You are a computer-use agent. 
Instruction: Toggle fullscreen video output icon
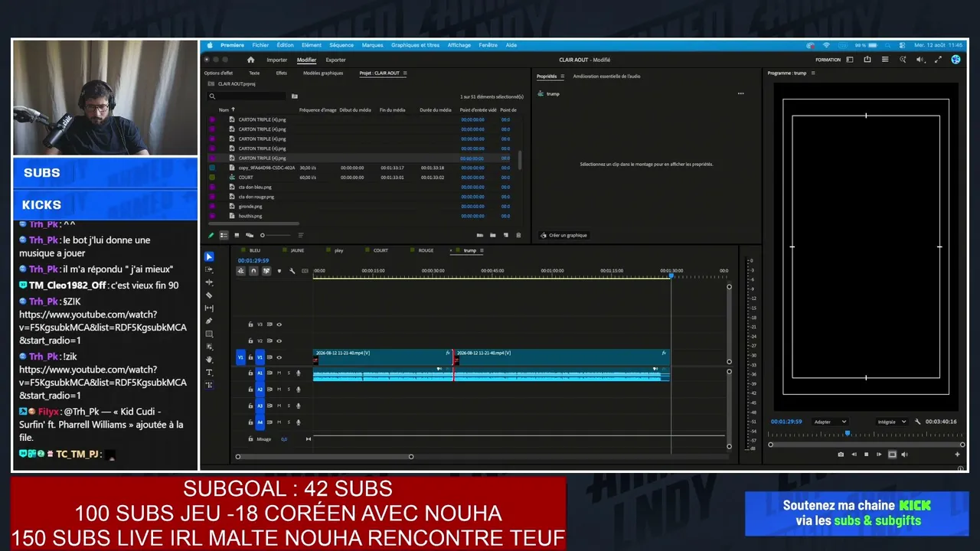coord(939,60)
